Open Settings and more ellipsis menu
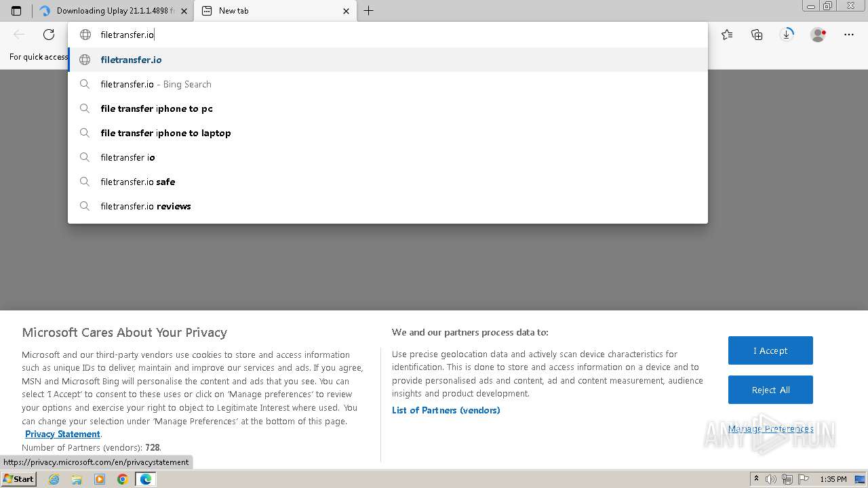Viewport: 868px width, 488px height. tap(849, 35)
